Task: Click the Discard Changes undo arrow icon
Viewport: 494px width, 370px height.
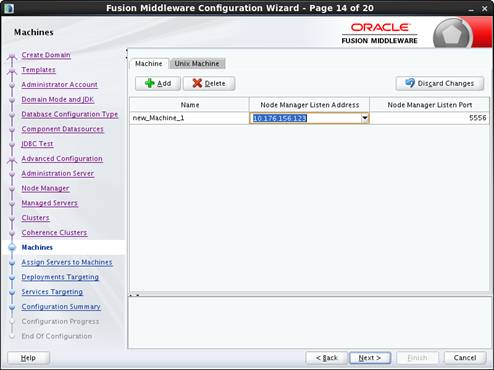Action: 410,83
